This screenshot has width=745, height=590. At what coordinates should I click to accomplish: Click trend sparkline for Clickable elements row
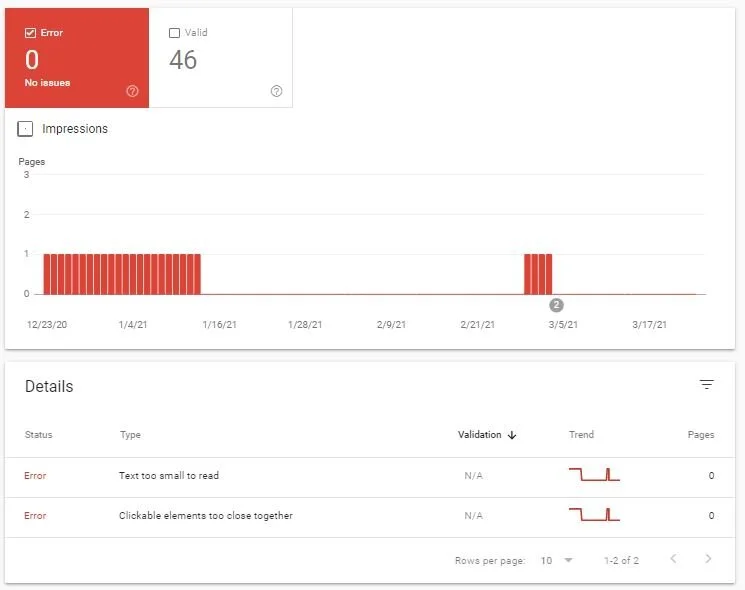pos(594,514)
